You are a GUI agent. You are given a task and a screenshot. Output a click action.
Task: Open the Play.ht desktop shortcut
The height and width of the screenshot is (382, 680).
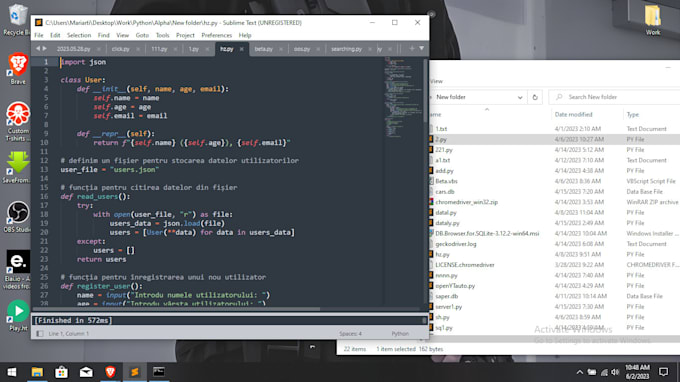tap(18, 315)
